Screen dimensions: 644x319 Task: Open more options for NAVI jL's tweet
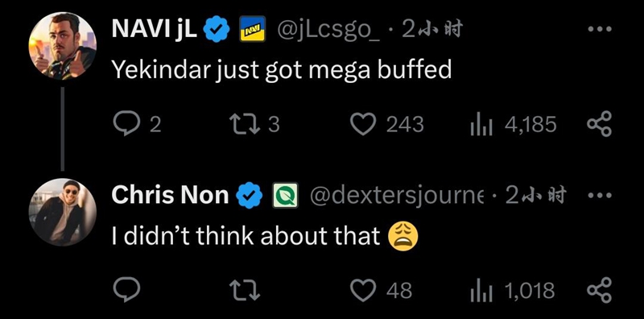pos(600,29)
